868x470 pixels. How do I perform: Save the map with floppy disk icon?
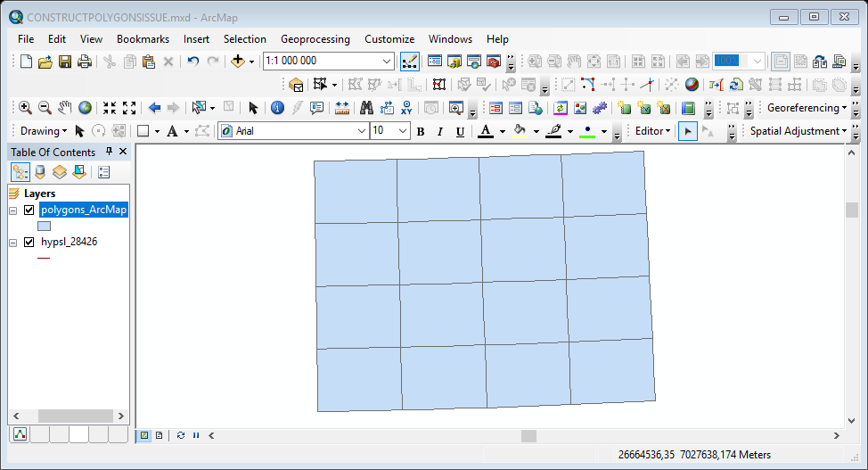(65, 61)
